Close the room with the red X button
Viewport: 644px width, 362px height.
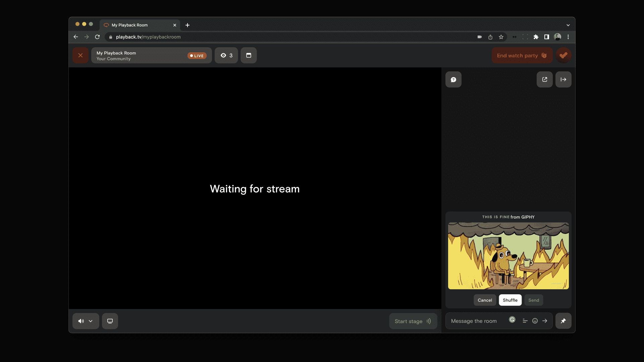80,55
